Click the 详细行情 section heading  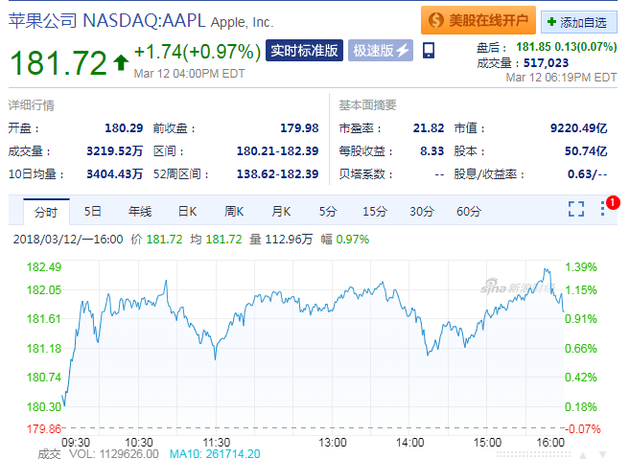click(x=31, y=105)
